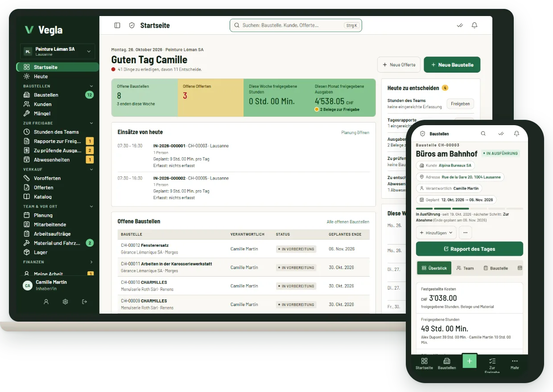Click the search field for Baustelle, Kunde, Offerte

(x=296, y=25)
